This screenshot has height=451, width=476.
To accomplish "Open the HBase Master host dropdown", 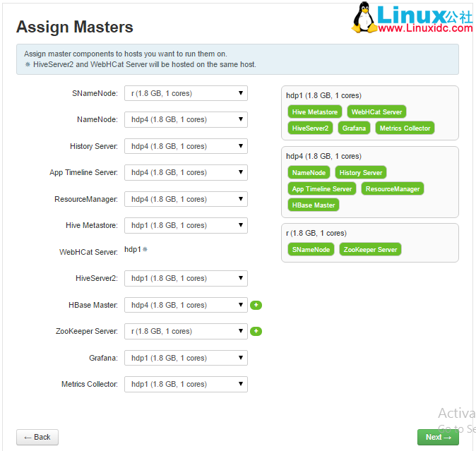I will click(186, 305).
